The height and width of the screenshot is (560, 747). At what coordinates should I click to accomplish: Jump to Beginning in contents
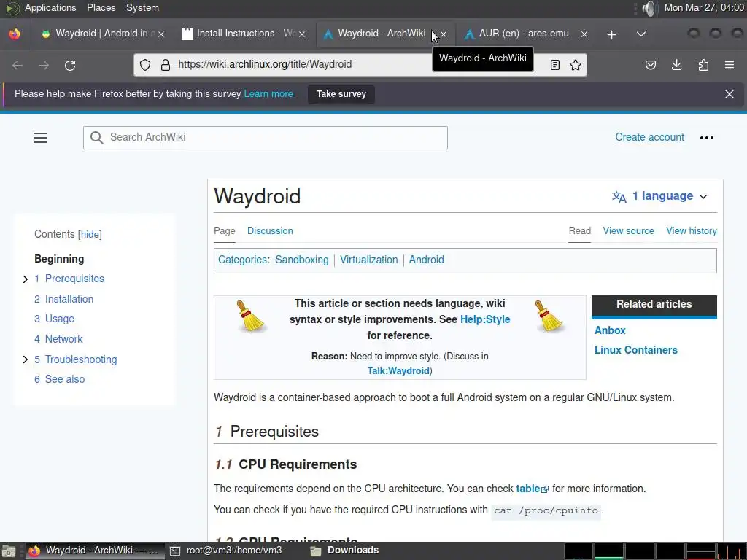click(59, 259)
